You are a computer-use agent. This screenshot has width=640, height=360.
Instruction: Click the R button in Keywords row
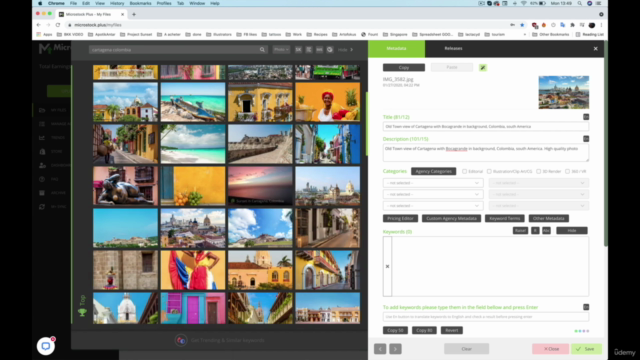[x=535, y=231]
